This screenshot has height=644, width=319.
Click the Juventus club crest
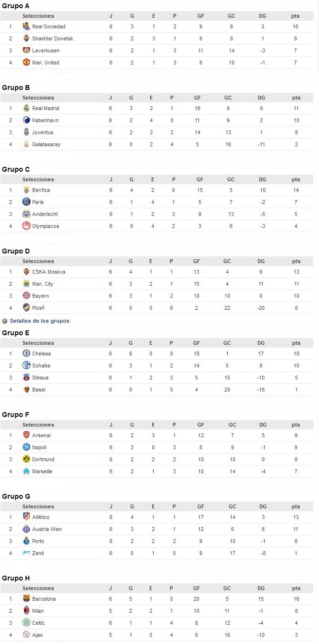pos(26,132)
